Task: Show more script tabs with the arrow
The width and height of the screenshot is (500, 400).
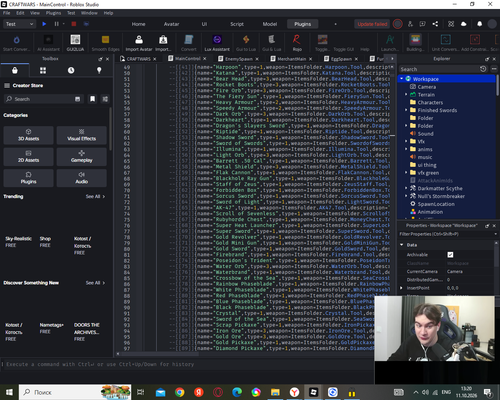Action: [392, 59]
